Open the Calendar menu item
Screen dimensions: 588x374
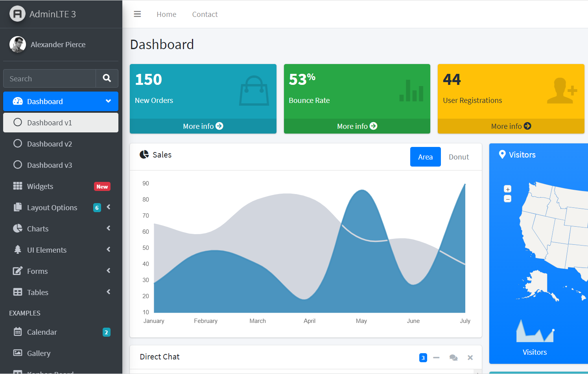pyautogui.click(x=61, y=332)
